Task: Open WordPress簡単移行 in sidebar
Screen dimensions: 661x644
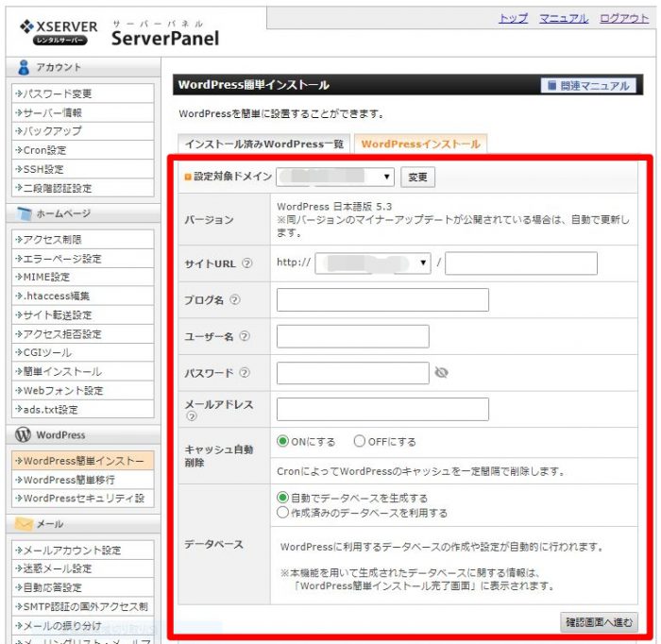Action: tap(83, 480)
